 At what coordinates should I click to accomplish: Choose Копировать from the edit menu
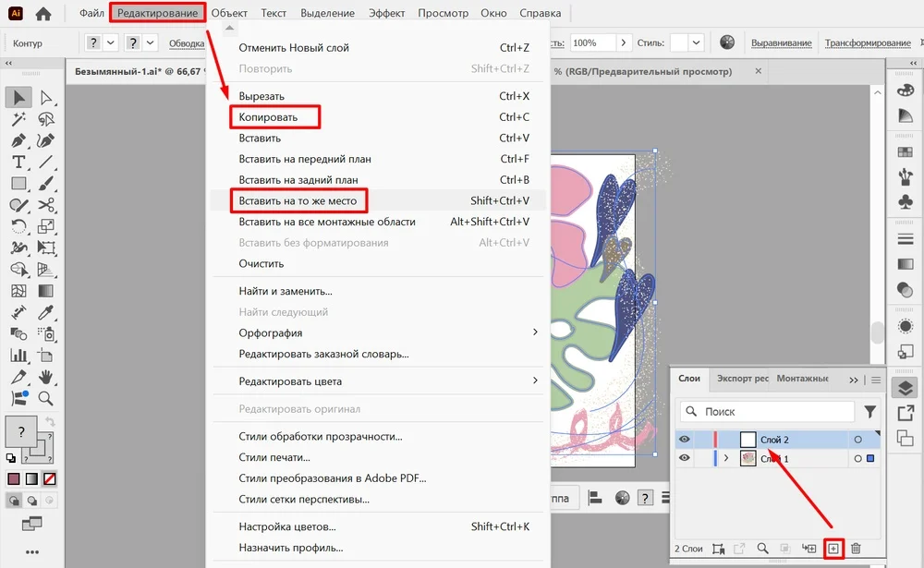(x=268, y=117)
